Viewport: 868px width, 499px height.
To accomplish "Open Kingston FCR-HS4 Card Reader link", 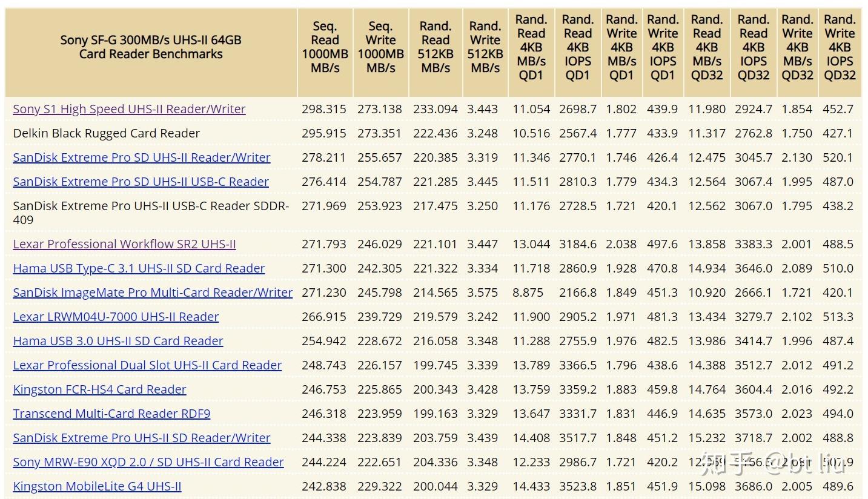I will pyautogui.click(x=99, y=389).
